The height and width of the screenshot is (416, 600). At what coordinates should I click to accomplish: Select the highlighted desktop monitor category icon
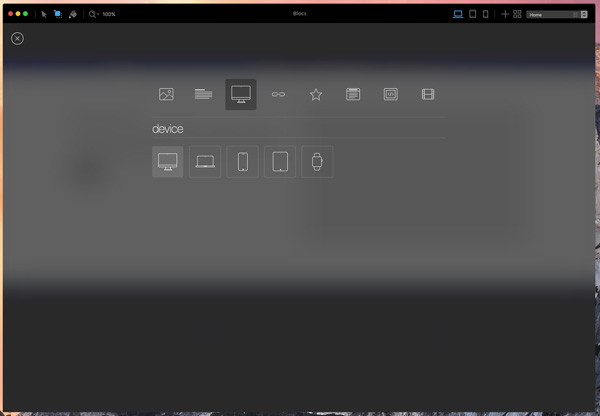tap(241, 95)
